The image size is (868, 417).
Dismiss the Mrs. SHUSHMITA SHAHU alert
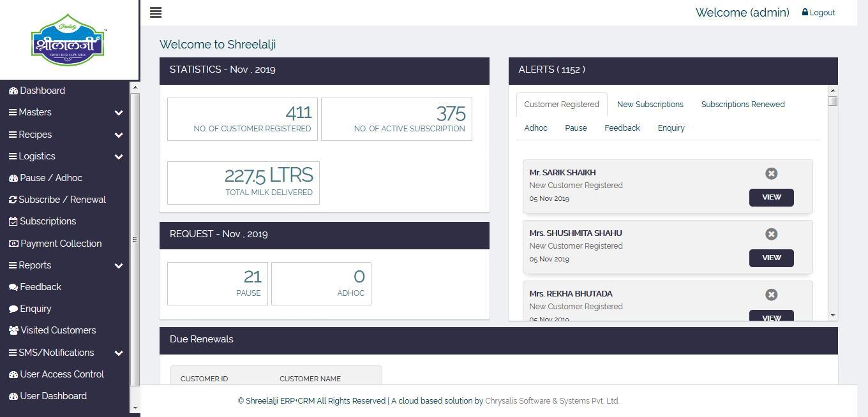pos(771,234)
